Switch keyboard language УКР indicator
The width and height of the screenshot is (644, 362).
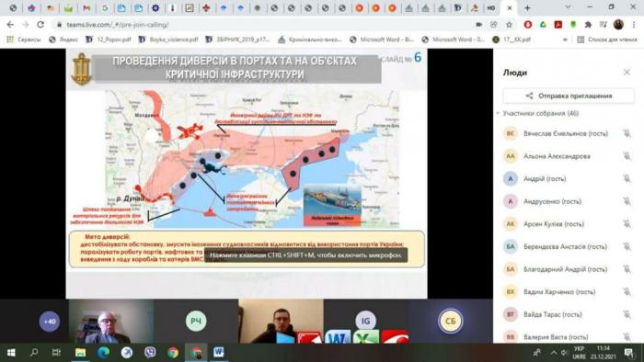point(579,353)
